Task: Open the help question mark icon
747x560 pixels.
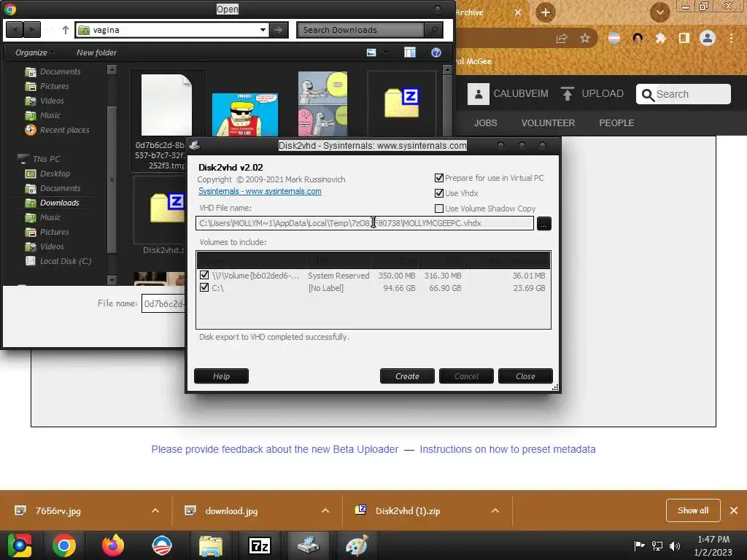Action: click(x=436, y=52)
